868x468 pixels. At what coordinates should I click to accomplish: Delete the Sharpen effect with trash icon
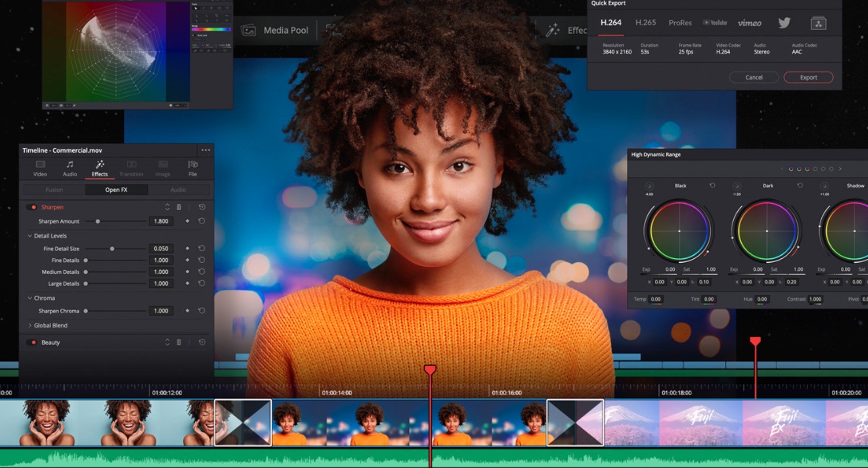(179, 207)
